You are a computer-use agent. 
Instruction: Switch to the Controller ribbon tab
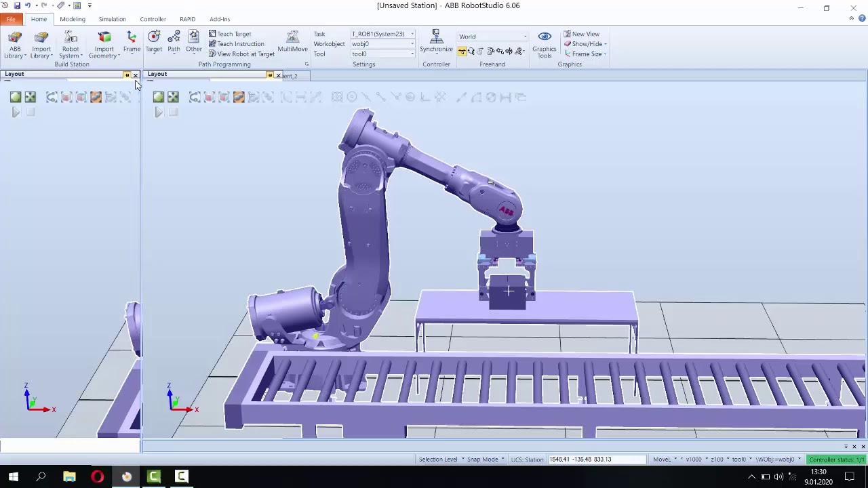[153, 19]
